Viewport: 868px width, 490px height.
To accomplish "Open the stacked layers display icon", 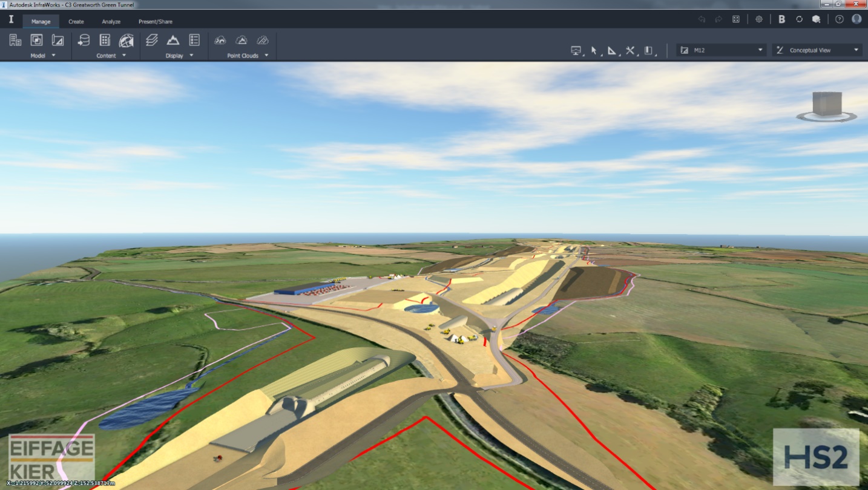I will coord(152,41).
